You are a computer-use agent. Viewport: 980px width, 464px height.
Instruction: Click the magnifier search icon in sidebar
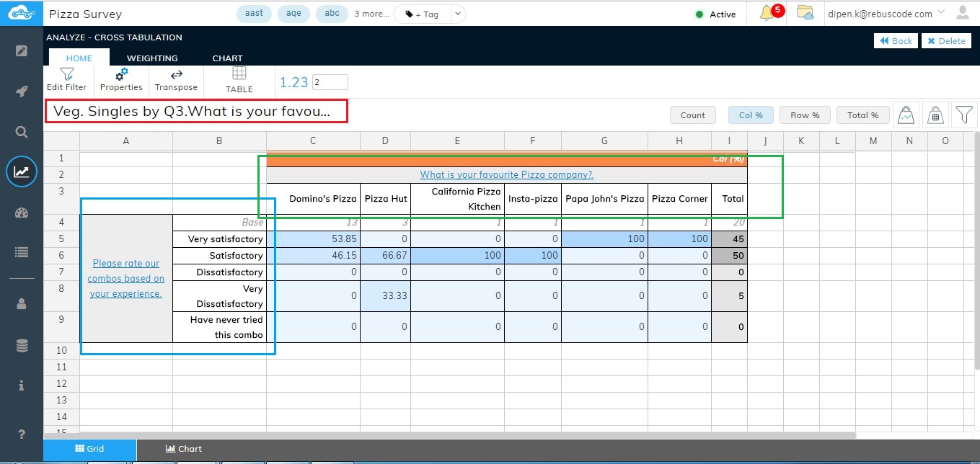22,132
